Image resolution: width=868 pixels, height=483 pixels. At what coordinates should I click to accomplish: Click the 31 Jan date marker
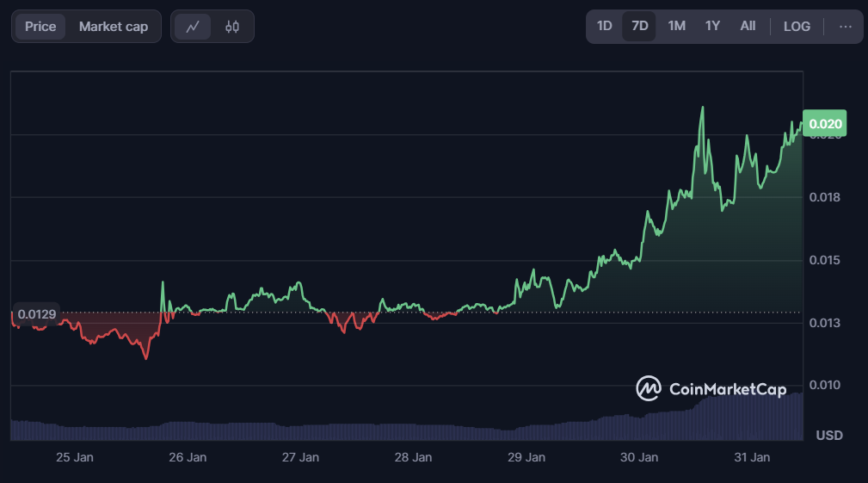(x=754, y=457)
